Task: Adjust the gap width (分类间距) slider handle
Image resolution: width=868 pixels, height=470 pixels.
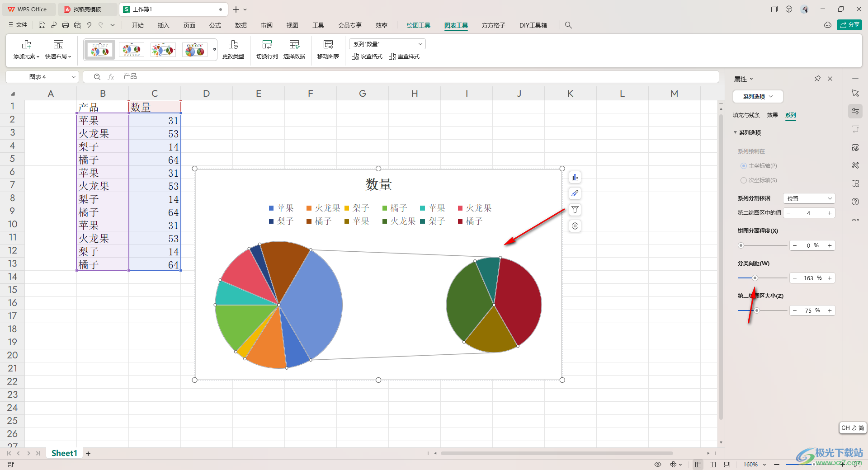Action: tap(755, 278)
